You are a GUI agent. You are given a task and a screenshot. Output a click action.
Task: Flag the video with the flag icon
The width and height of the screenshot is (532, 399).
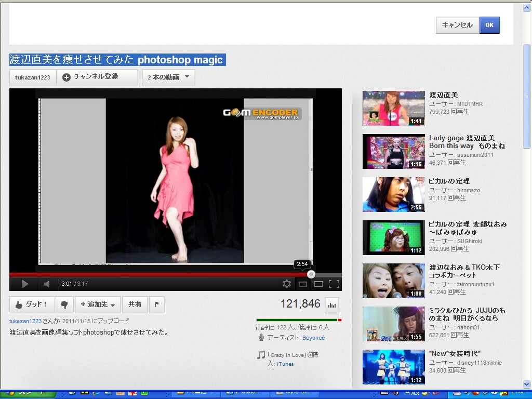[156, 304]
